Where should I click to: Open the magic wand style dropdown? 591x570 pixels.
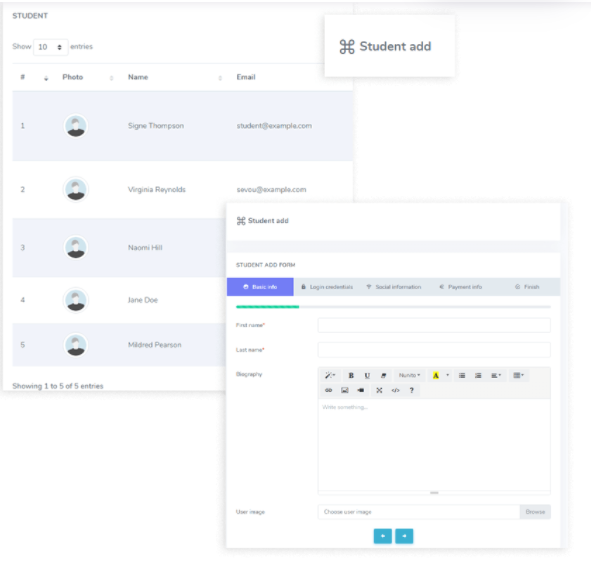(x=330, y=375)
